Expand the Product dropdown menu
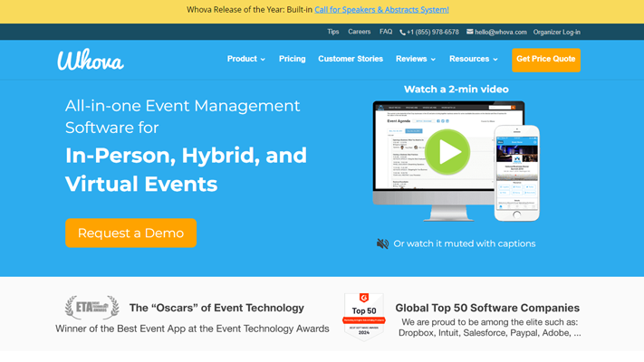Screen dimensions: 644x362 [x=246, y=59]
